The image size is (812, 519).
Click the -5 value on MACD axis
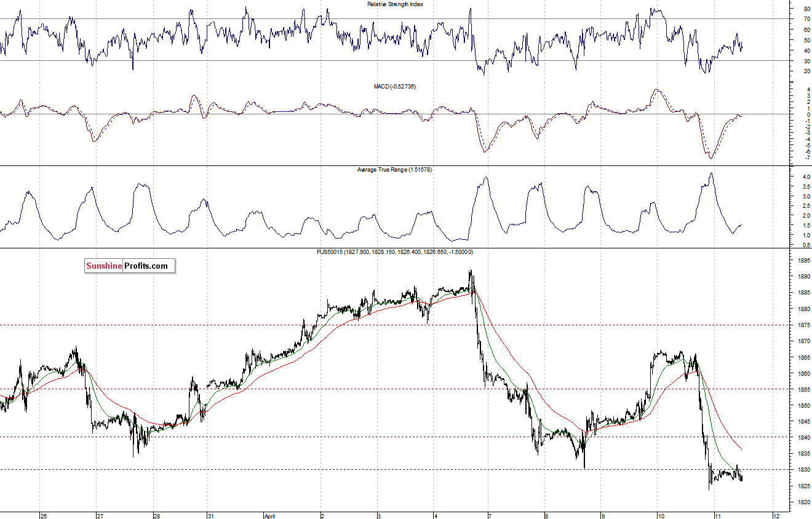pos(806,145)
